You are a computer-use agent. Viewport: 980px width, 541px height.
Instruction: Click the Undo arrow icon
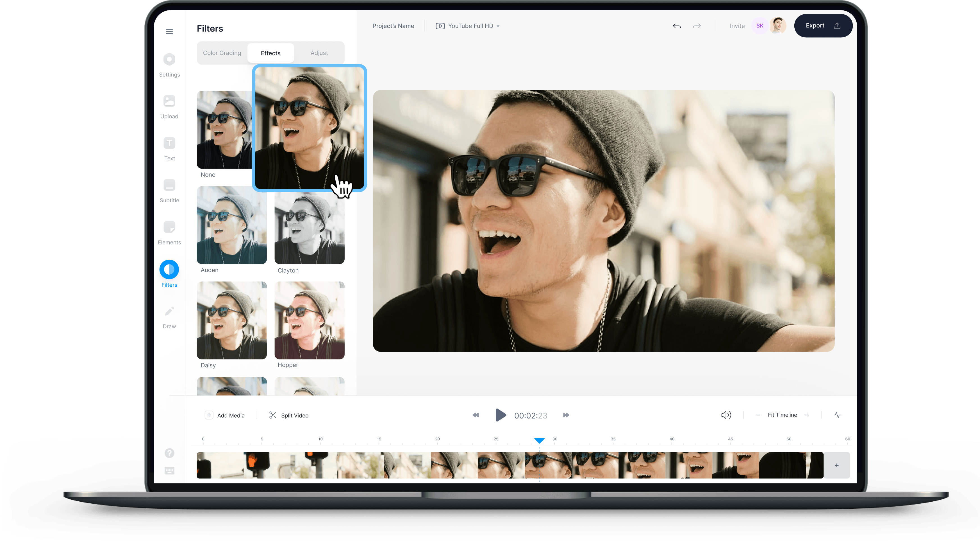(677, 26)
